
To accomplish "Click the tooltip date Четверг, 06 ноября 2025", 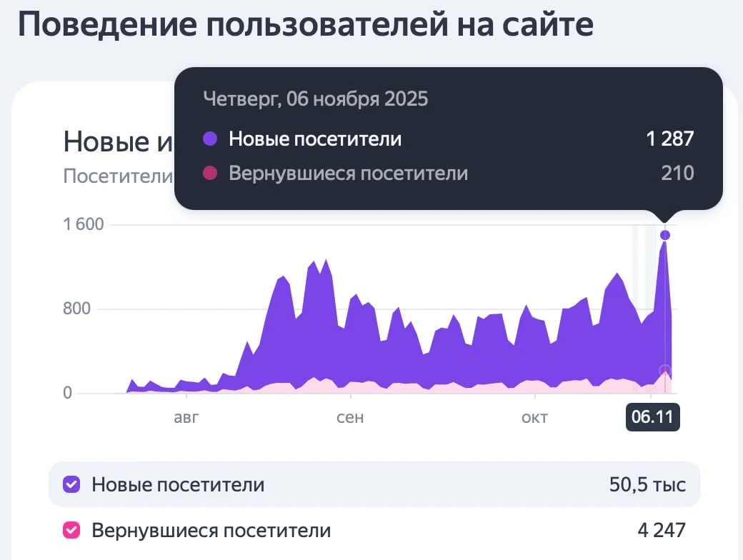I will 315,99.
